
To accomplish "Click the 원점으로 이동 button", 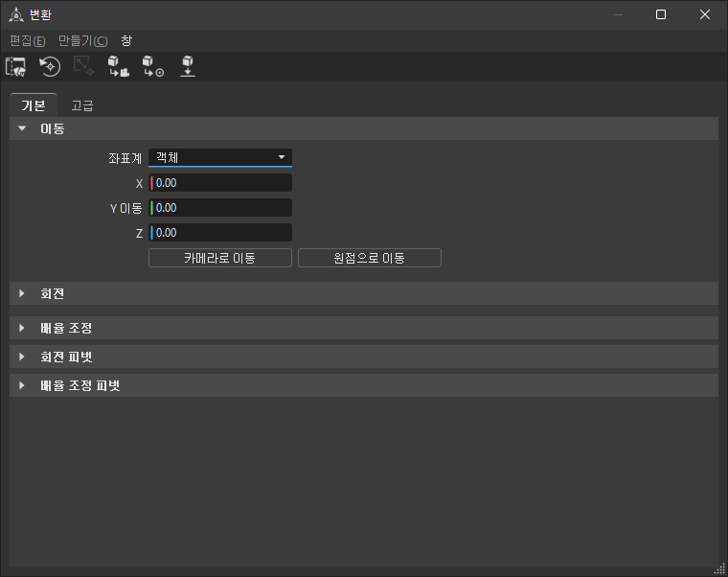I will coord(370,258).
